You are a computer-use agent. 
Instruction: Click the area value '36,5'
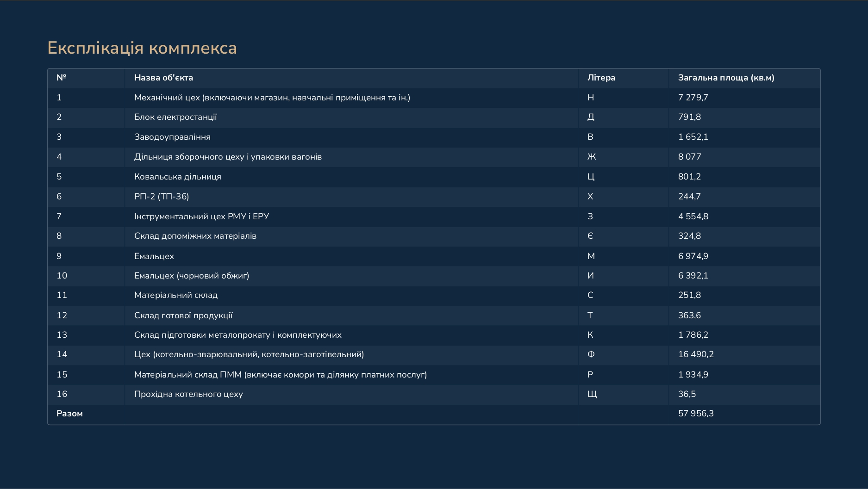pyautogui.click(x=687, y=394)
